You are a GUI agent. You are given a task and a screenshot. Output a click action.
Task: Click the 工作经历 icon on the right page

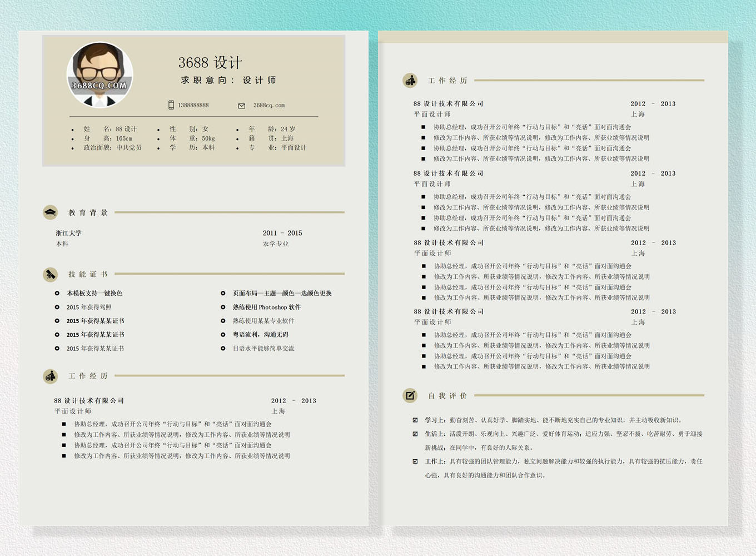pyautogui.click(x=410, y=81)
